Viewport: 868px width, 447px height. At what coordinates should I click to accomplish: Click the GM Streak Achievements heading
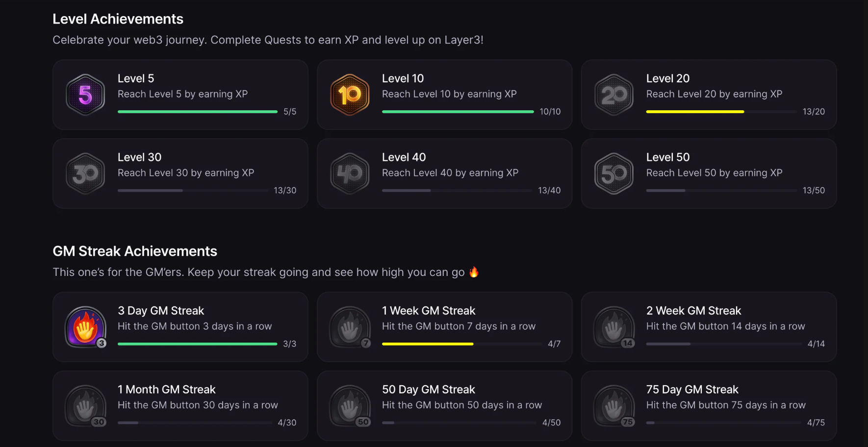click(x=135, y=251)
